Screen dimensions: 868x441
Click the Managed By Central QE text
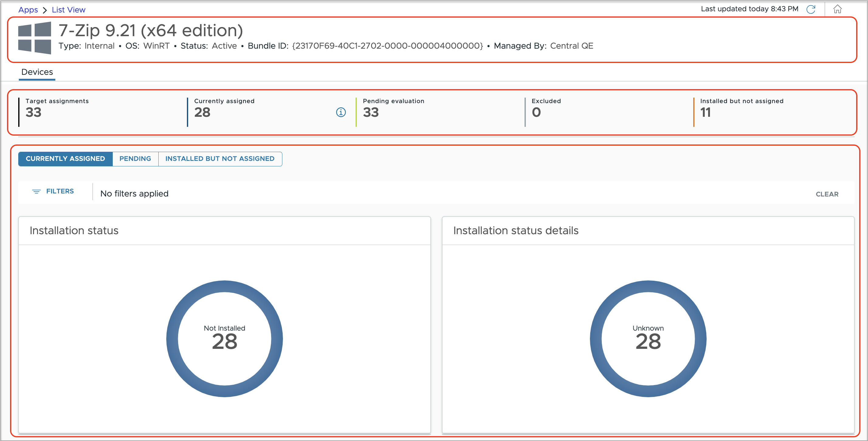pyautogui.click(x=543, y=46)
